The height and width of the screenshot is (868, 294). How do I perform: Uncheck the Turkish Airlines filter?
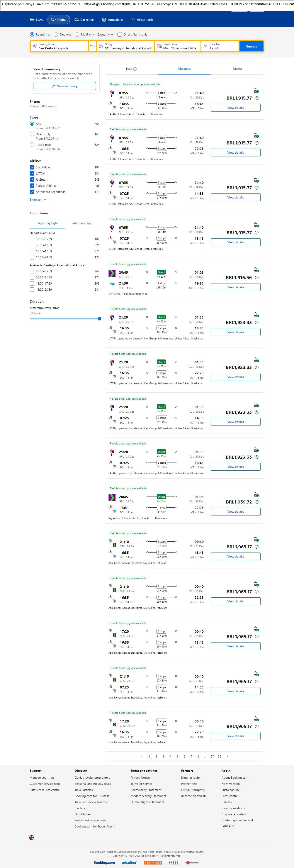[32, 186]
